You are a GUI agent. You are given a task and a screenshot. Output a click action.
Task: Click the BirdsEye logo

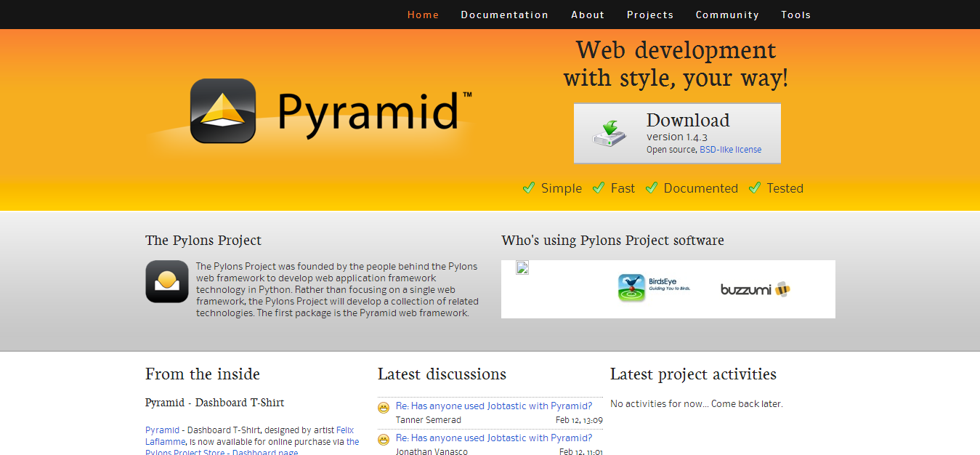[655, 288]
